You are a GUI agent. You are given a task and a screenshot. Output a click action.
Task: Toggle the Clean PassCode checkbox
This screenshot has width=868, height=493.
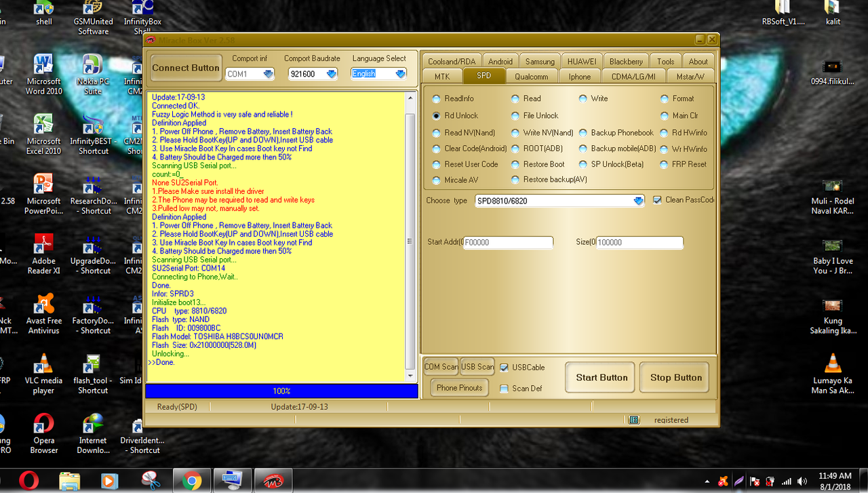click(x=683, y=200)
